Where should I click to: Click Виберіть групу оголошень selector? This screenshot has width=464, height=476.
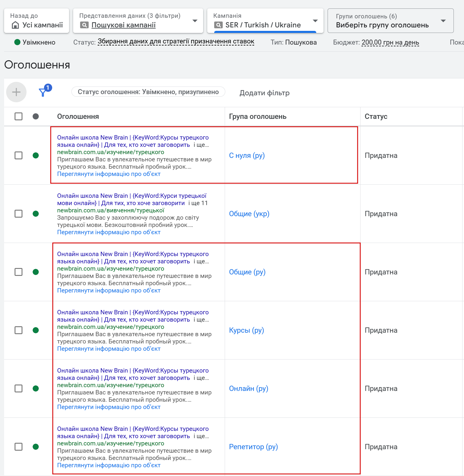tap(391, 21)
